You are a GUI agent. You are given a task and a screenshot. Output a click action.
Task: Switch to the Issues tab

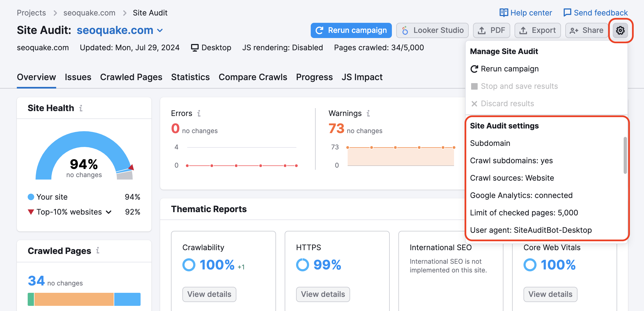(x=78, y=77)
